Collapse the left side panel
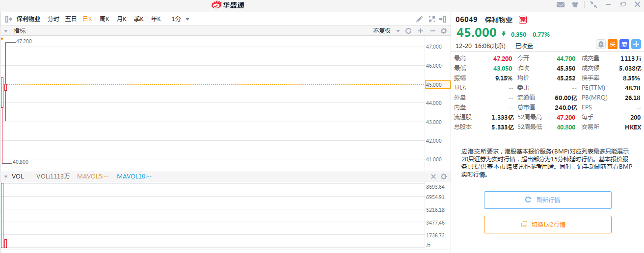Screen dimensions: 644x253 [8, 19]
